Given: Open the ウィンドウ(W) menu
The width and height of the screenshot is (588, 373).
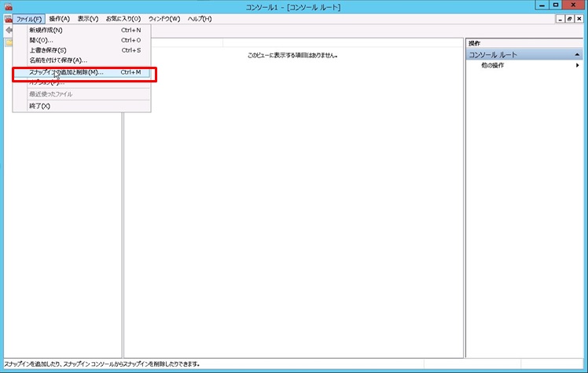Looking at the screenshot, I should pos(164,18).
